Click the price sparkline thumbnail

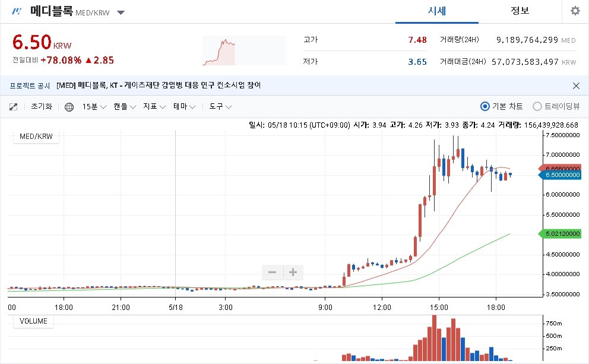[x=244, y=50]
